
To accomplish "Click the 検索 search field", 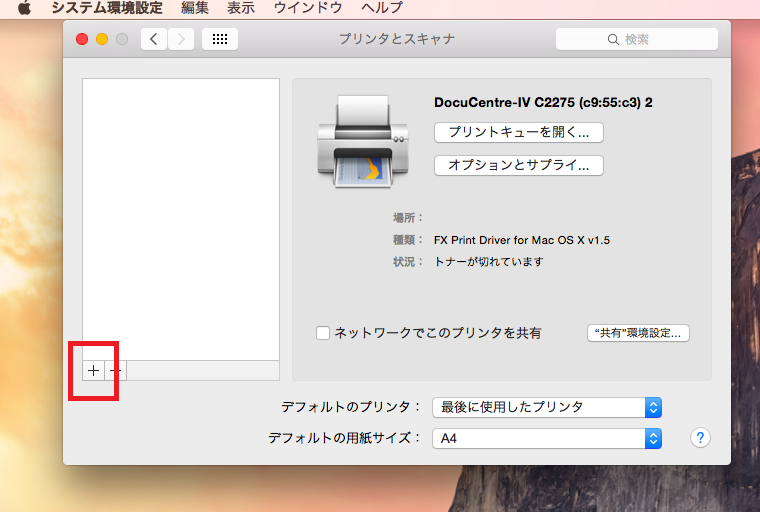I will pos(637,39).
